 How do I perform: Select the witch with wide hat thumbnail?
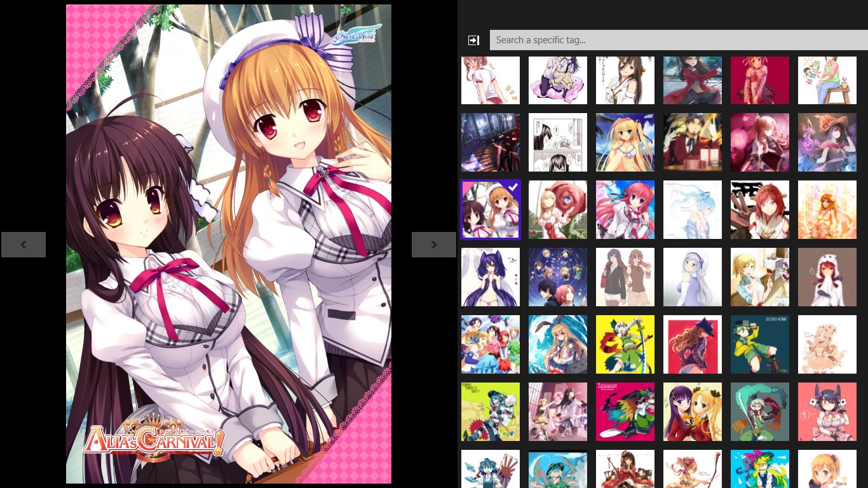point(827,142)
